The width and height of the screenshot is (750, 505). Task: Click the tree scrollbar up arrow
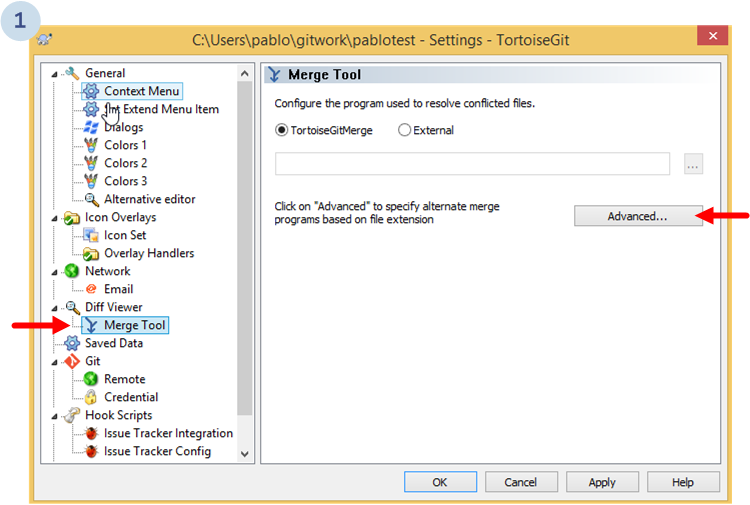(x=244, y=74)
